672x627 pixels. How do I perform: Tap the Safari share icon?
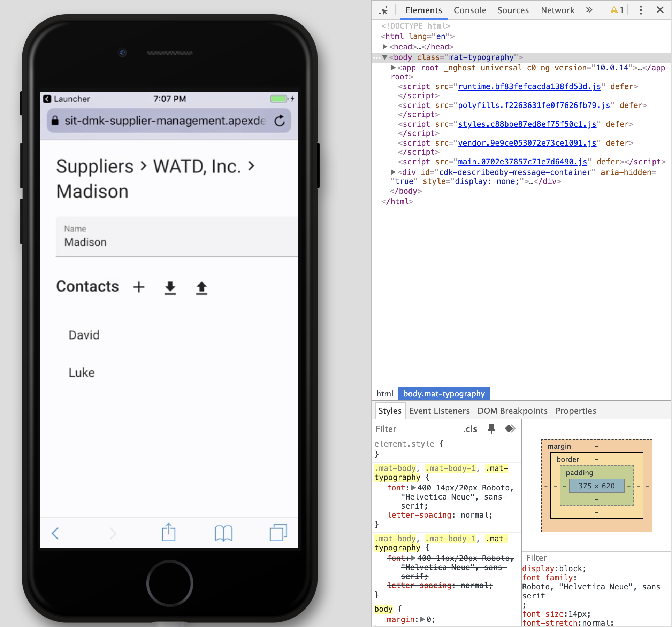169,532
